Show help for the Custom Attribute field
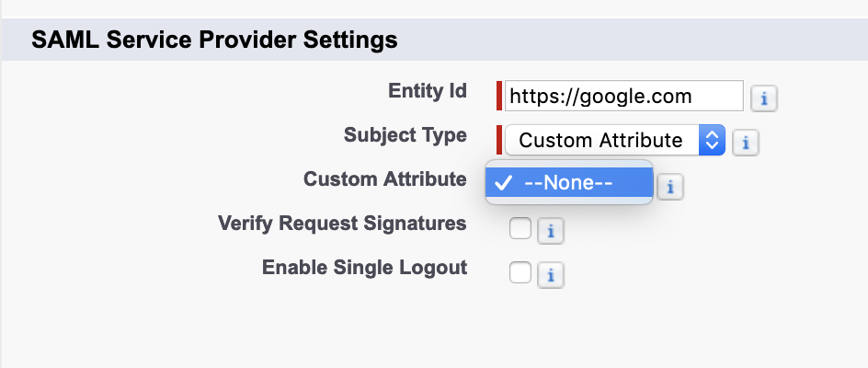This screenshot has width=868, height=368. 671,187
